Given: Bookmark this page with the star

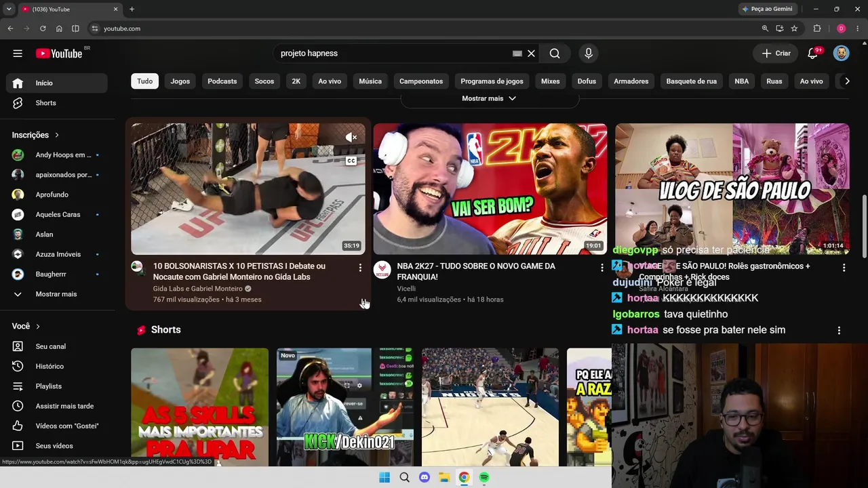Looking at the screenshot, I should point(794,28).
